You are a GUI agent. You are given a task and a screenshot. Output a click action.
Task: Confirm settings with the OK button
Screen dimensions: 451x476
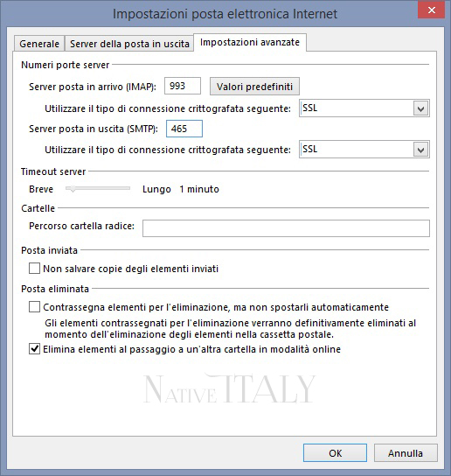pyautogui.click(x=335, y=453)
